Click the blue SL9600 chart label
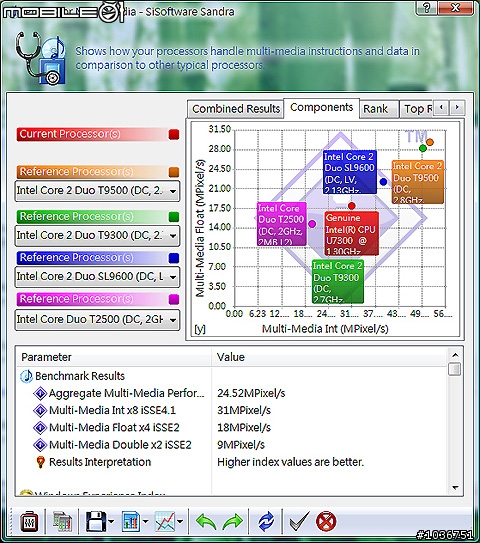 coord(350,172)
